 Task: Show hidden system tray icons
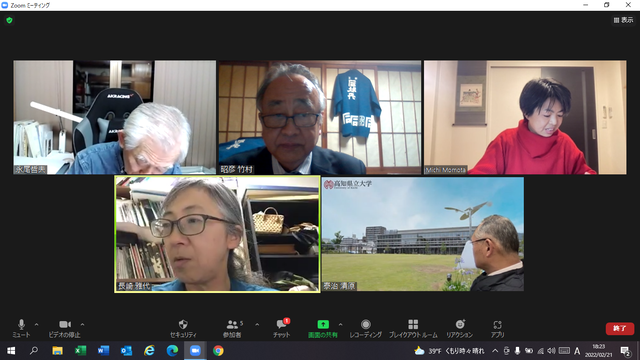tap(495, 351)
